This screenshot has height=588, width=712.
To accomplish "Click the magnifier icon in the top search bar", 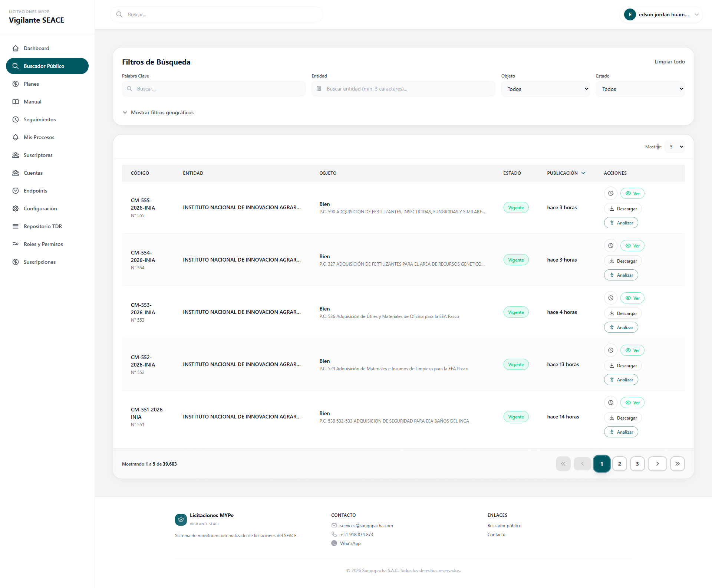I will point(119,14).
